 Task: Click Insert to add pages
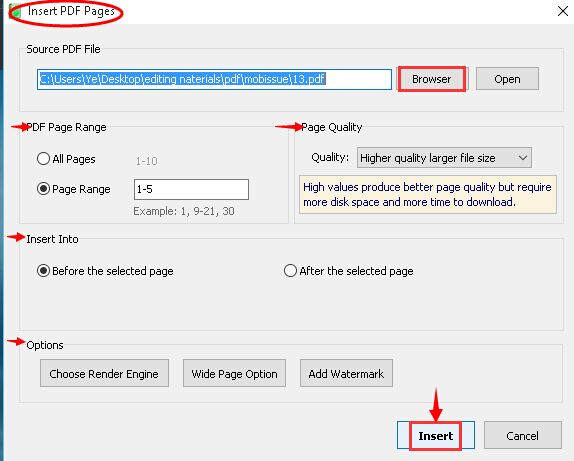tap(436, 435)
